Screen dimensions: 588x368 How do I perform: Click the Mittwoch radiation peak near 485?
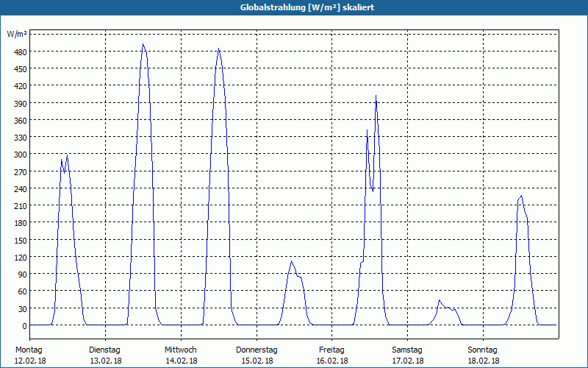[218, 49]
